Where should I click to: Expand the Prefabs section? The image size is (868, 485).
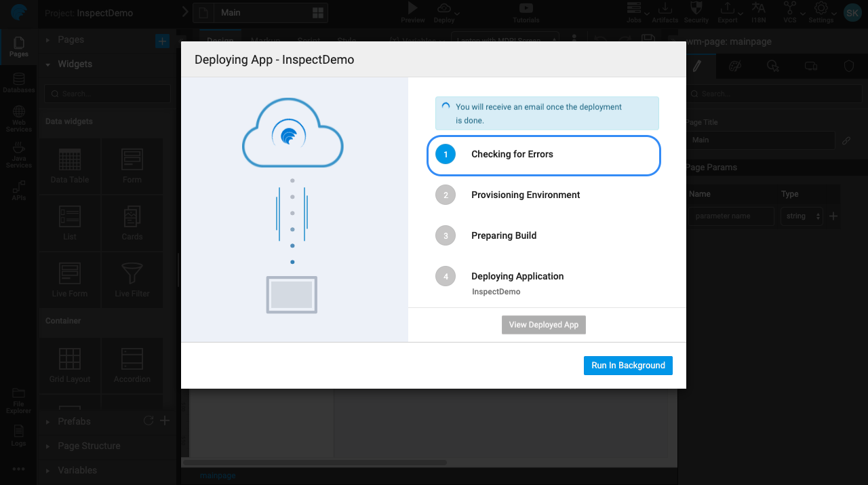[x=73, y=421]
